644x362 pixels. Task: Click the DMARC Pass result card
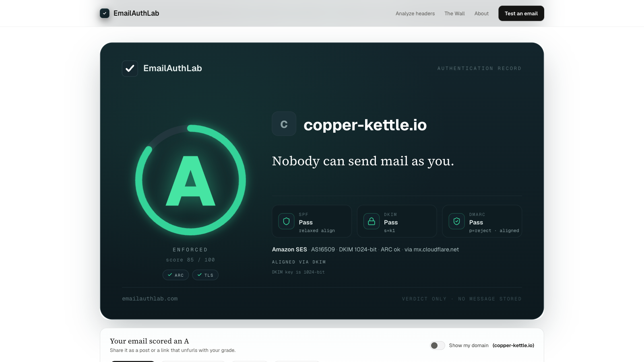(482, 221)
